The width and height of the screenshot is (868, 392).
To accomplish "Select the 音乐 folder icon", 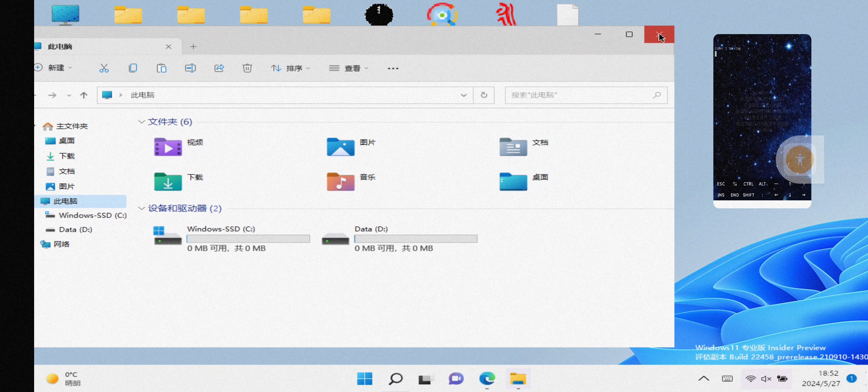I will pos(341,181).
